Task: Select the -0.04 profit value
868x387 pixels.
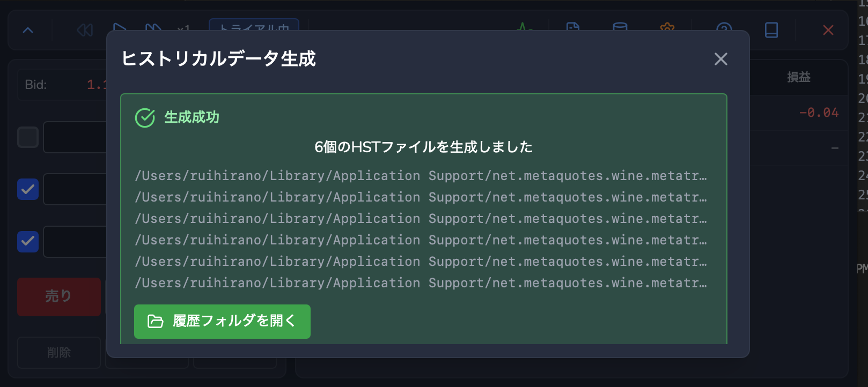Action: tap(819, 113)
